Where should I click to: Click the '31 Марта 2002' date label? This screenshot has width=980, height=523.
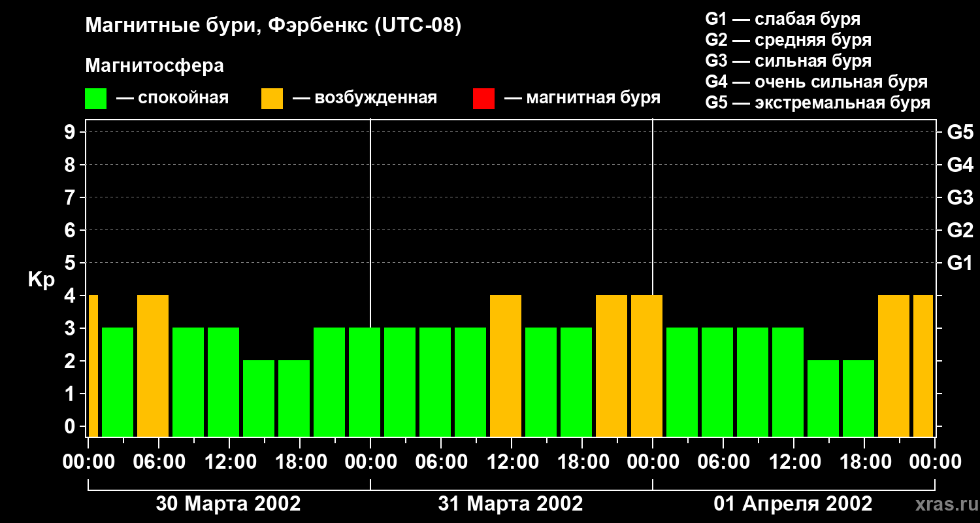(x=510, y=504)
